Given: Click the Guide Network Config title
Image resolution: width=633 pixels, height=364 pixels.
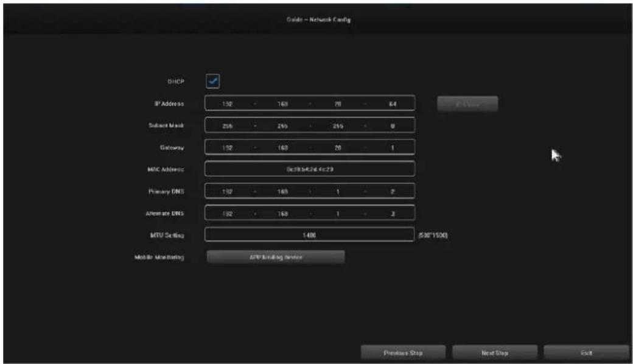Looking at the screenshot, I should 318,19.
